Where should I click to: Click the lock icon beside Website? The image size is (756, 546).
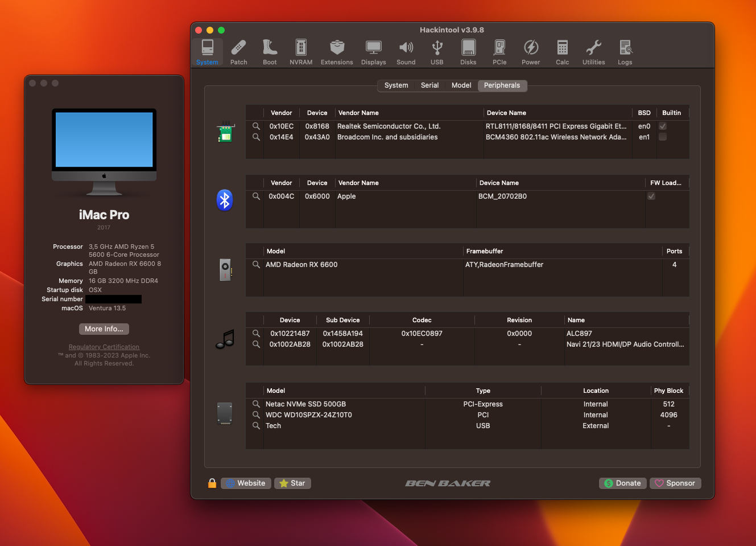click(212, 483)
